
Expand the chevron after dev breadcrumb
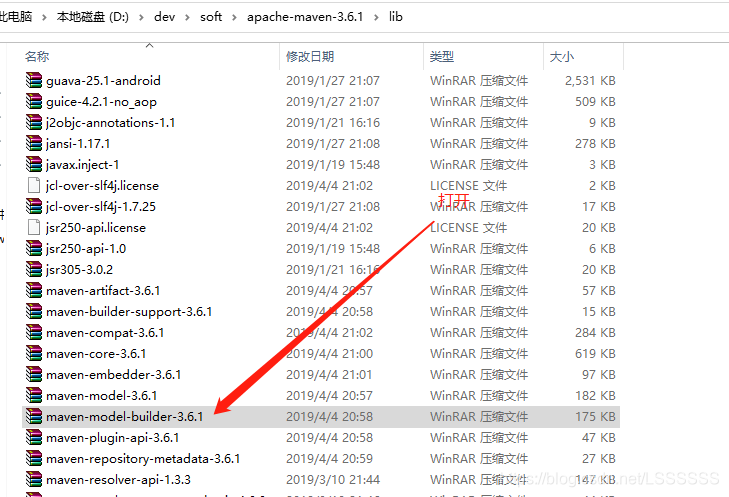tap(187, 18)
